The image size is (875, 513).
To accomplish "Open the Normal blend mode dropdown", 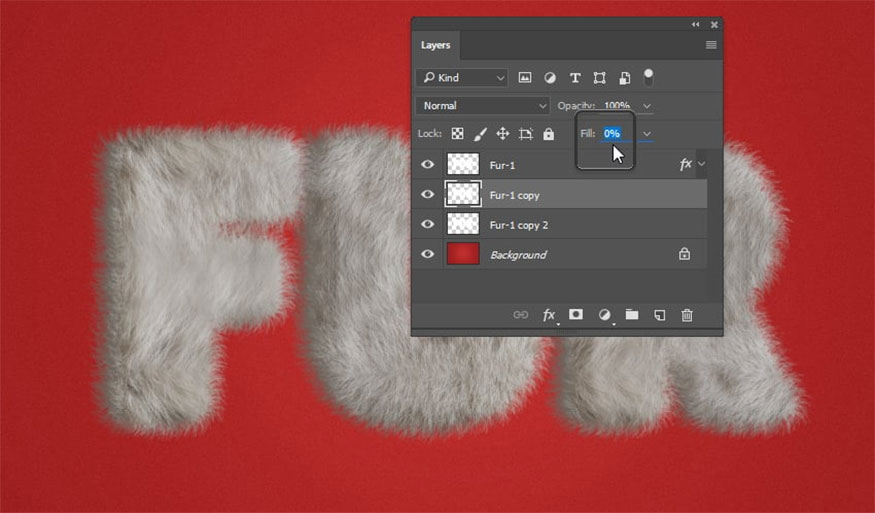I will point(484,106).
